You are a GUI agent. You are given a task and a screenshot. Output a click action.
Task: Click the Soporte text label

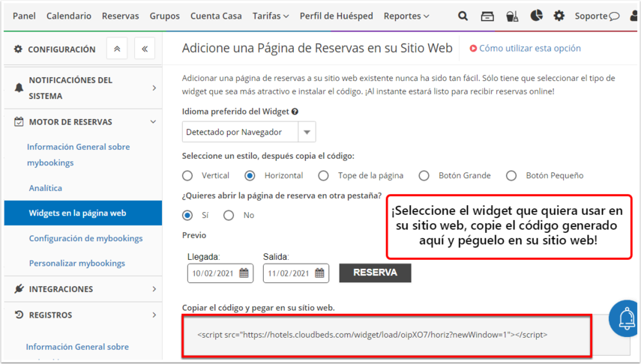591,16
